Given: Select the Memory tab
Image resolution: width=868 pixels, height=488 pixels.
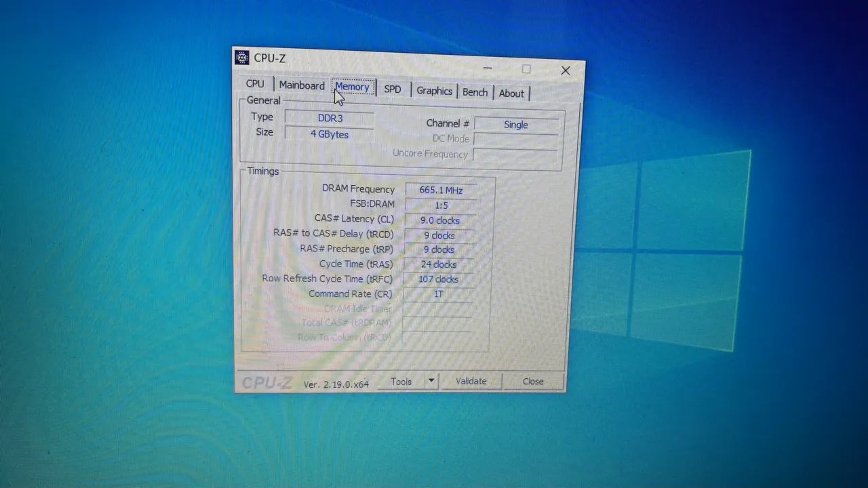Looking at the screenshot, I should (x=353, y=87).
